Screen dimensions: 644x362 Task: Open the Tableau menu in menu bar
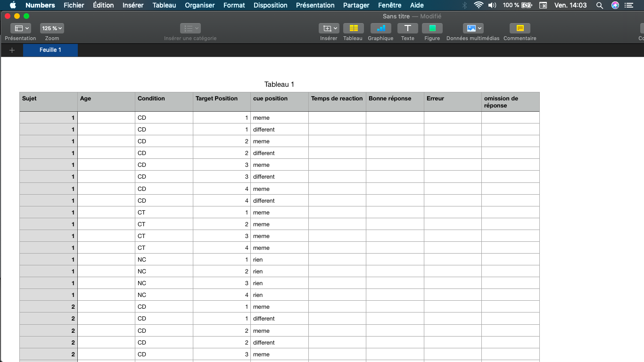(165, 5)
